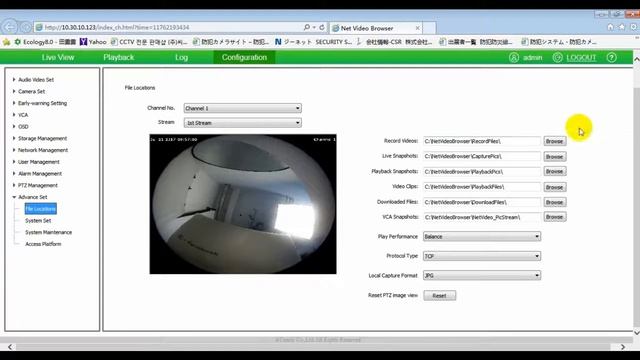
Task: Click the horizontal scrollbar left arrow
Action: (x=10, y=347)
